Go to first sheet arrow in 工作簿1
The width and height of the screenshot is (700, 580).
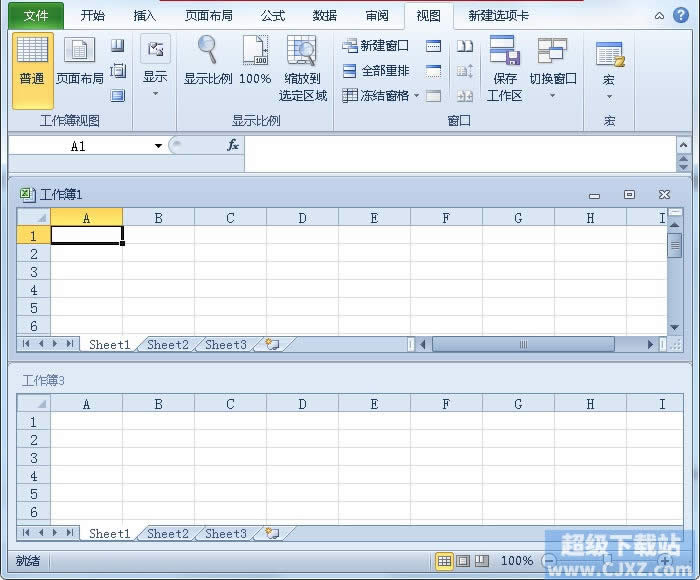[26, 344]
